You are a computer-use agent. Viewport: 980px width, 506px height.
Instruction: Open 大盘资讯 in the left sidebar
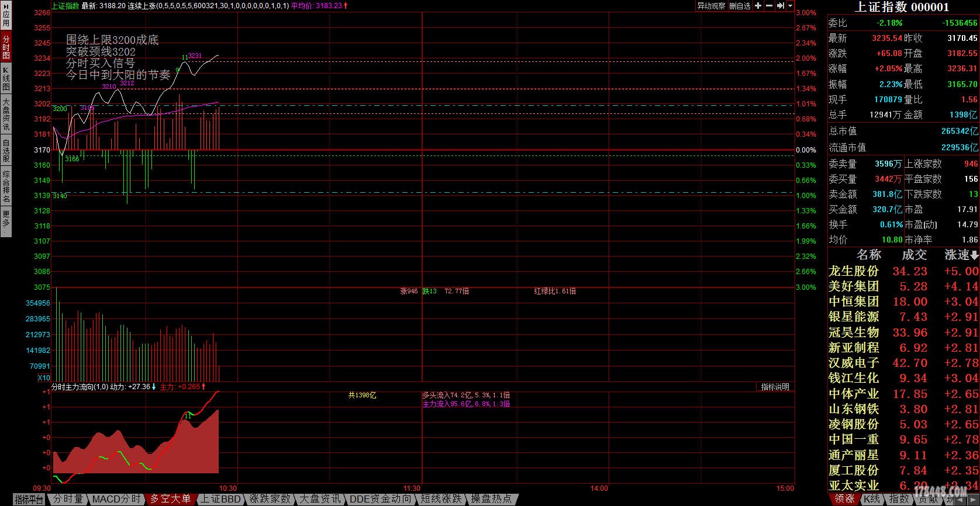6,115
